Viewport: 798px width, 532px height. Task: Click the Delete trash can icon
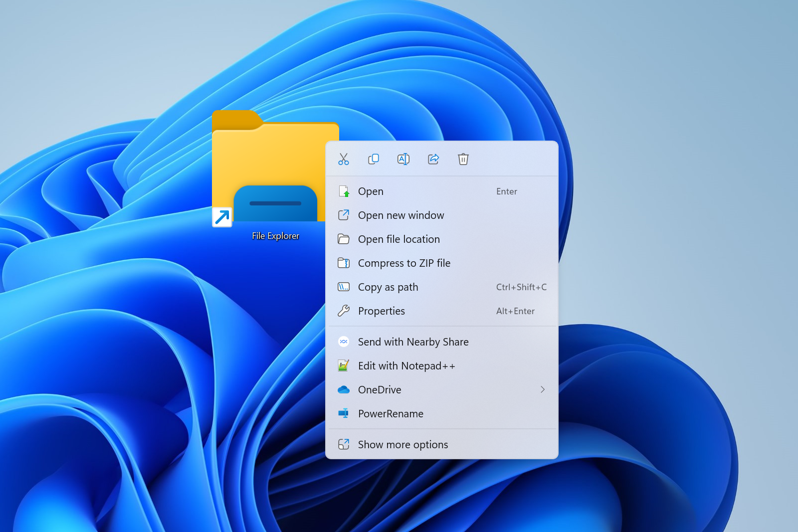(x=463, y=159)
